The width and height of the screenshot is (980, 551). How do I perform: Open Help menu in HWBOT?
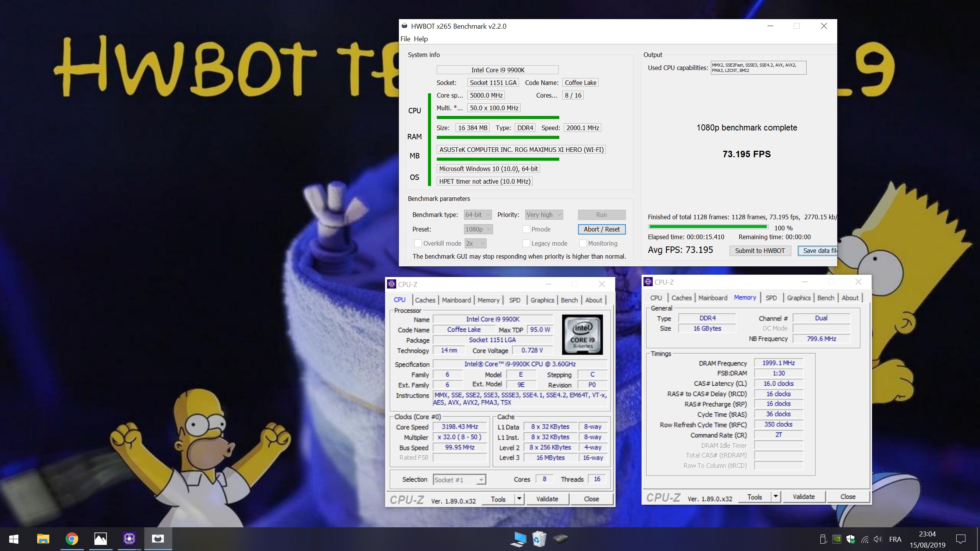tap(421, 39)
